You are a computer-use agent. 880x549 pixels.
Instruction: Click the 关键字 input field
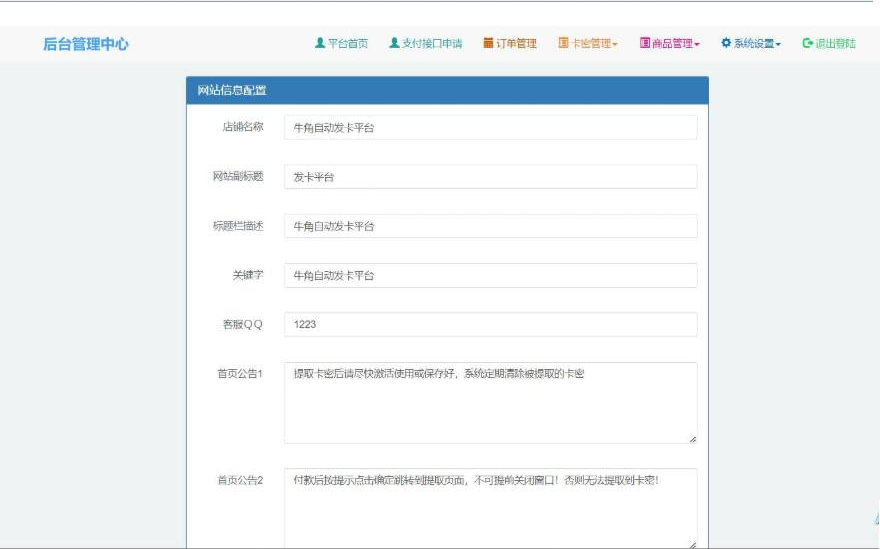tap(490, 275)
